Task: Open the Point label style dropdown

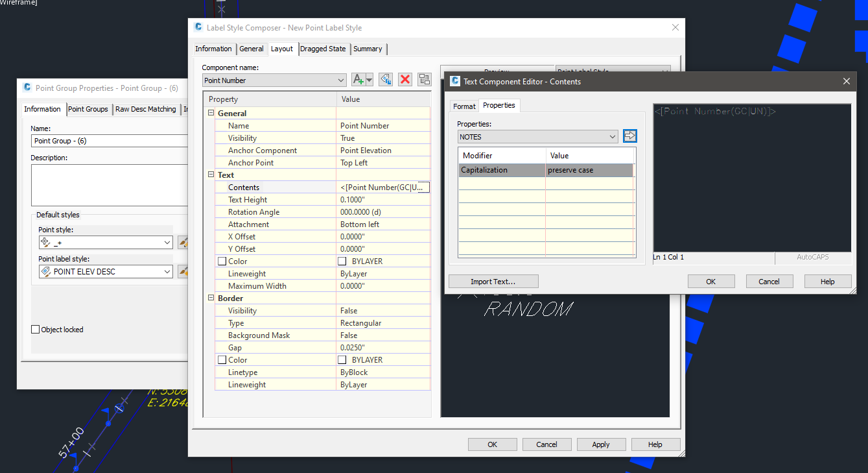Action: (106, 271)
